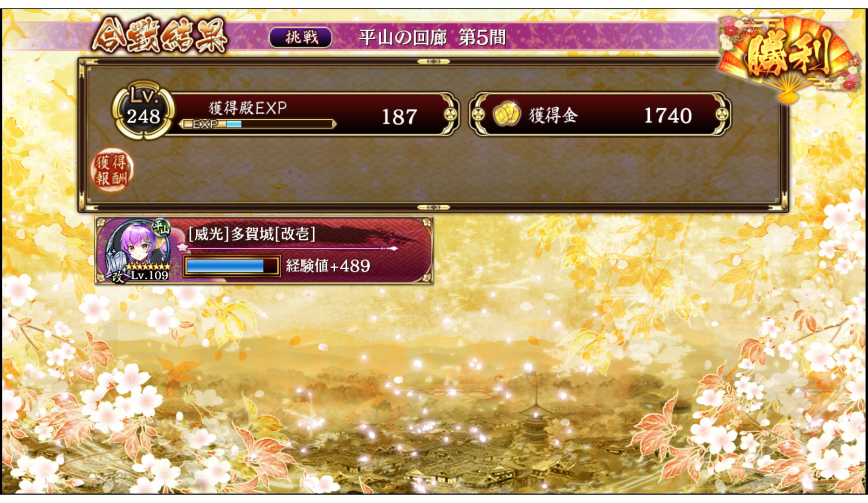
Task: Click the 獲得金 1740 gold amount
Action: tap(668, 115)
